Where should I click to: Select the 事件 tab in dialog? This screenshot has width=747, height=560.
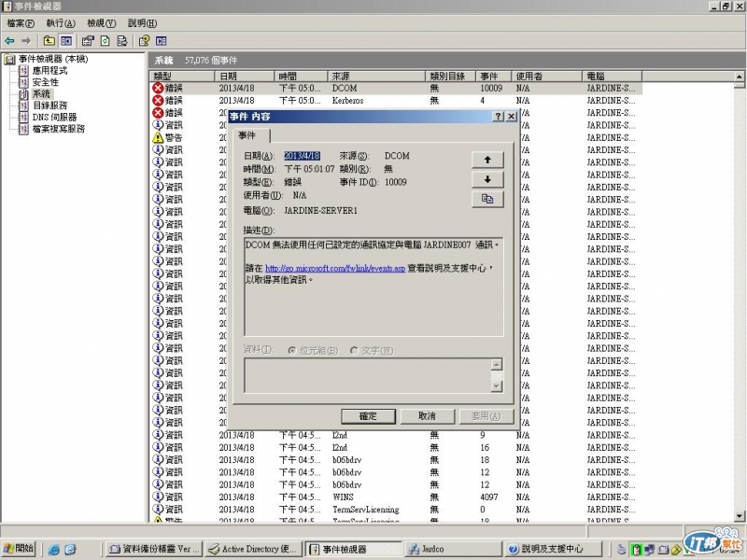250,135
